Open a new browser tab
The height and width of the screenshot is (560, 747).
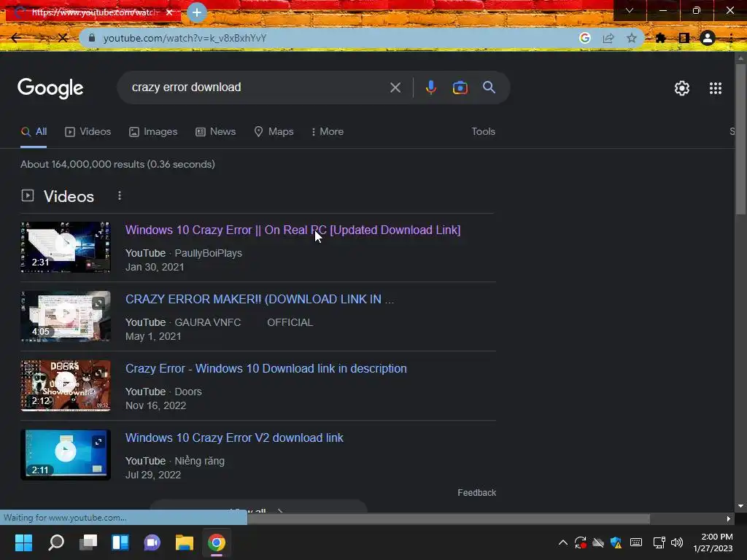197,12
